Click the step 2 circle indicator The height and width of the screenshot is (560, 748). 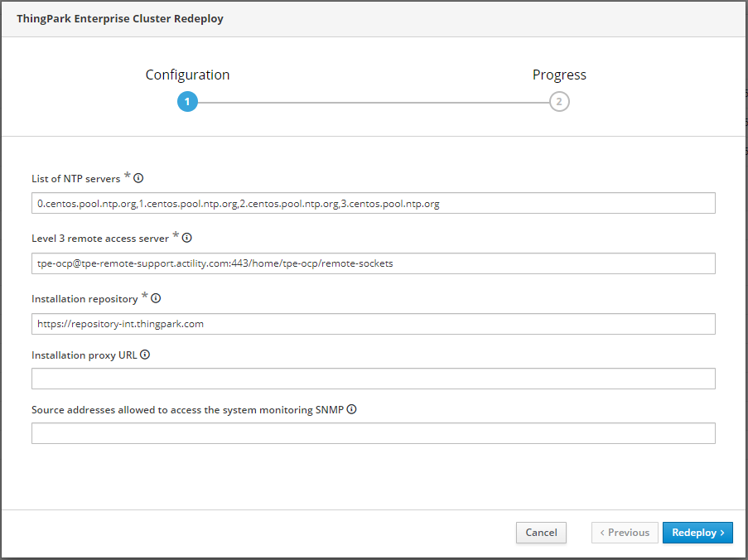point(559,102)
